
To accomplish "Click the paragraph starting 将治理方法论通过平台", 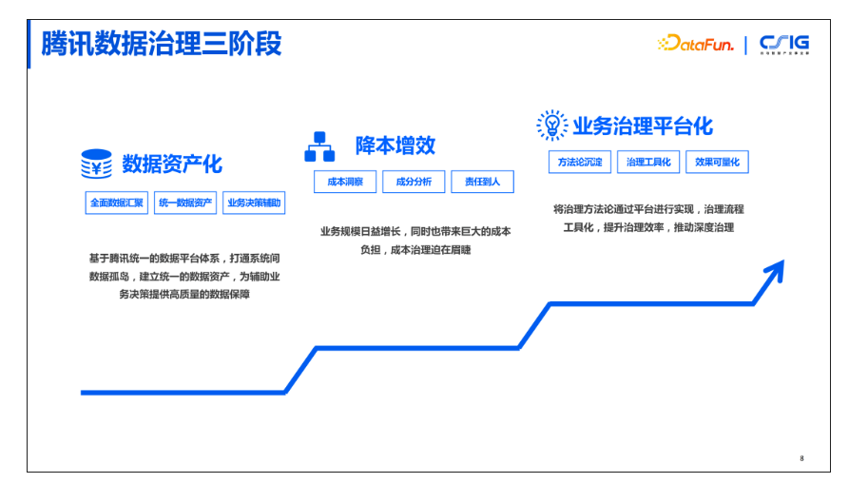I will point(648,218).
